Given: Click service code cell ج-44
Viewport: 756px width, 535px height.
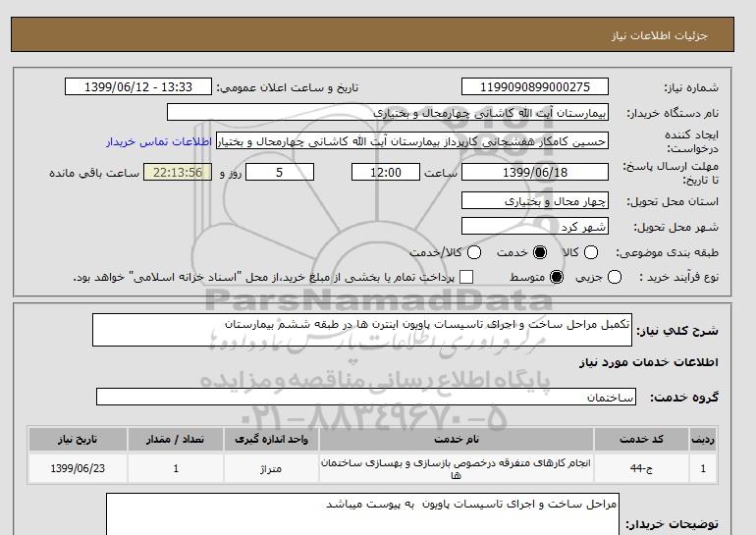Looking at the screenshot, I should [641, 468].
